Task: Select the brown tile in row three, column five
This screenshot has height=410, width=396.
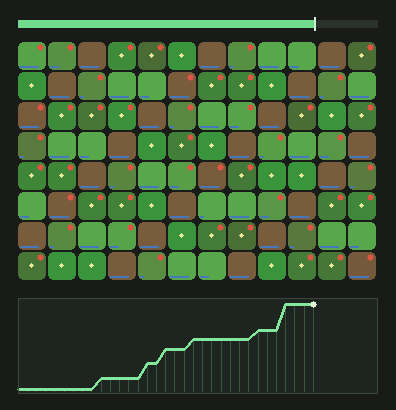Action: click(x=152, y=116)
